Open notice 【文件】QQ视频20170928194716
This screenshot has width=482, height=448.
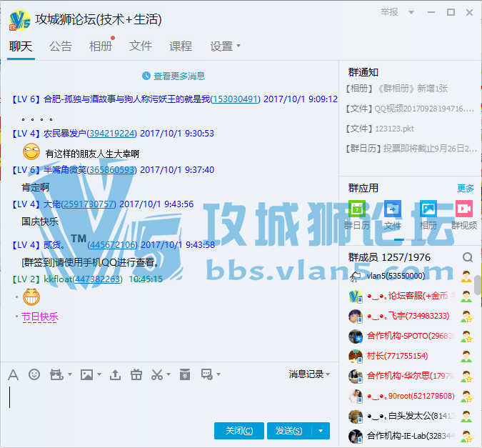tap(410, 109)
